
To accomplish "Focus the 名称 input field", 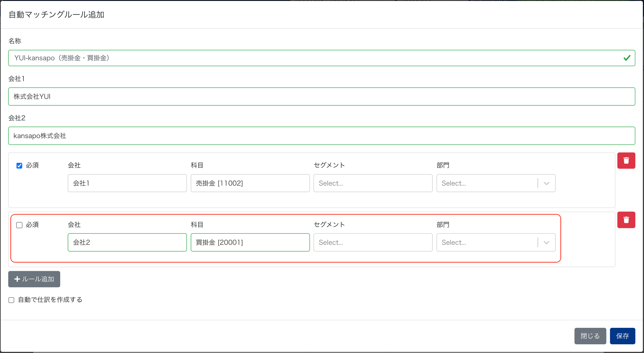I will pos(322,58).
